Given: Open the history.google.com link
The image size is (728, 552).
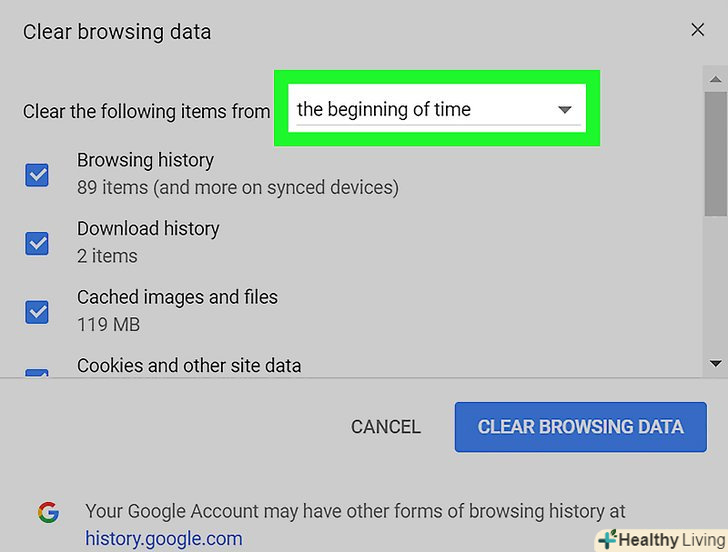Looking at the screenshot, I should tap(164, 539).
